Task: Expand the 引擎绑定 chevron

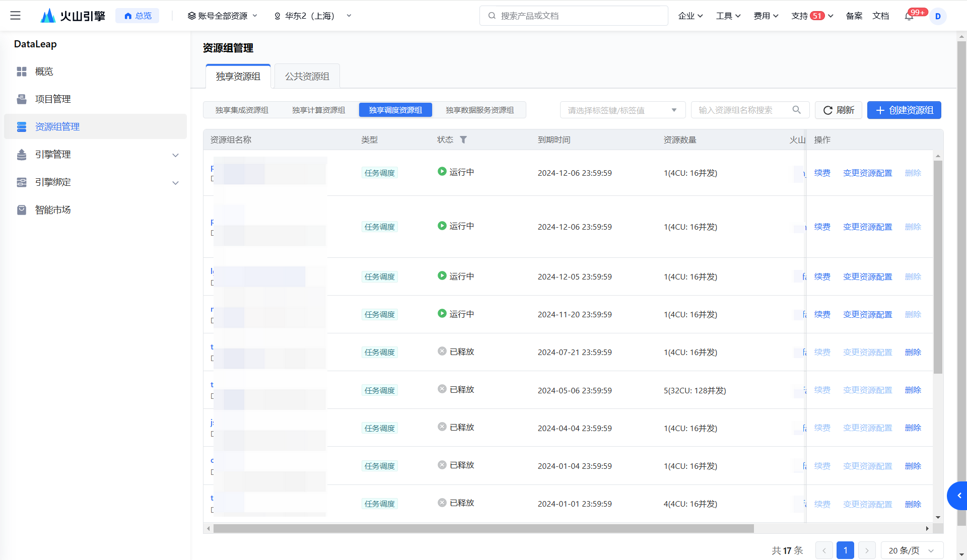Action: 175,182
